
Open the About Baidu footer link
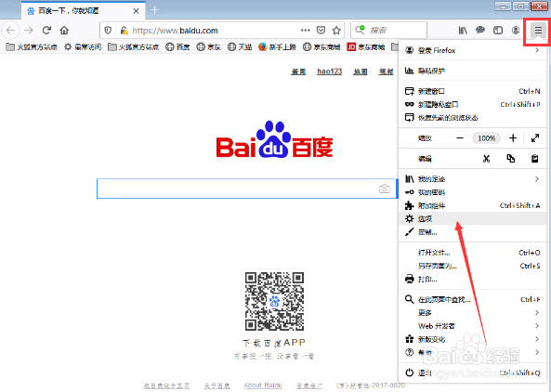[x=263, y=385]
